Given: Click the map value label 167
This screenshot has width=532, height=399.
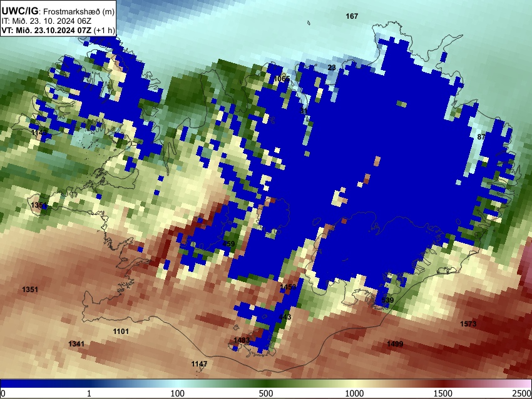Looking at the screenshot, I should pyautogui.click(x=352, y=16).
